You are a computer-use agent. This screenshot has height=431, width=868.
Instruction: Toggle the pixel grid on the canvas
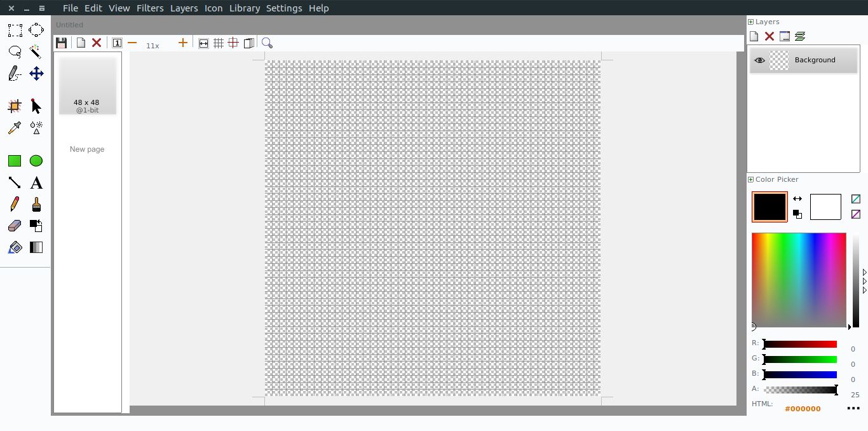[219, 43]
